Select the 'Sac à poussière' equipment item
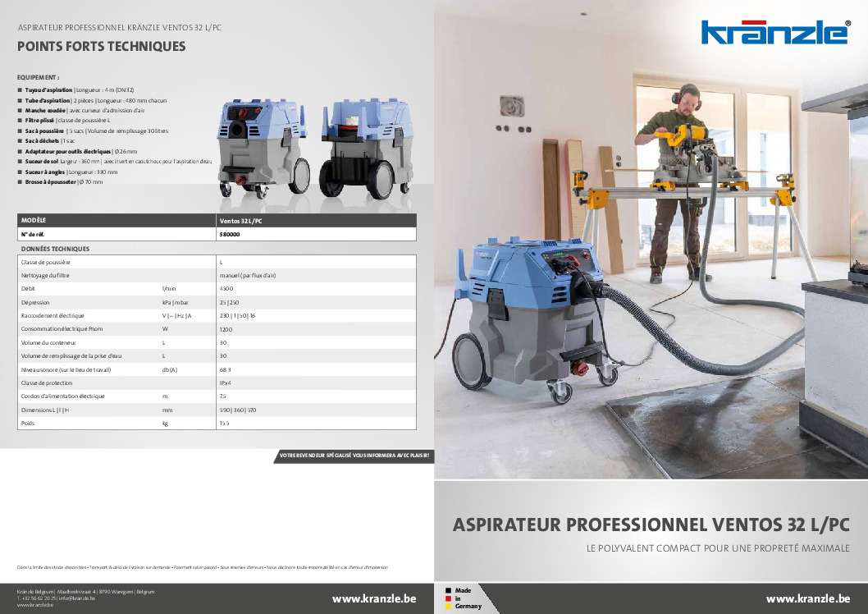868x614 pixels. pos(93,131)
